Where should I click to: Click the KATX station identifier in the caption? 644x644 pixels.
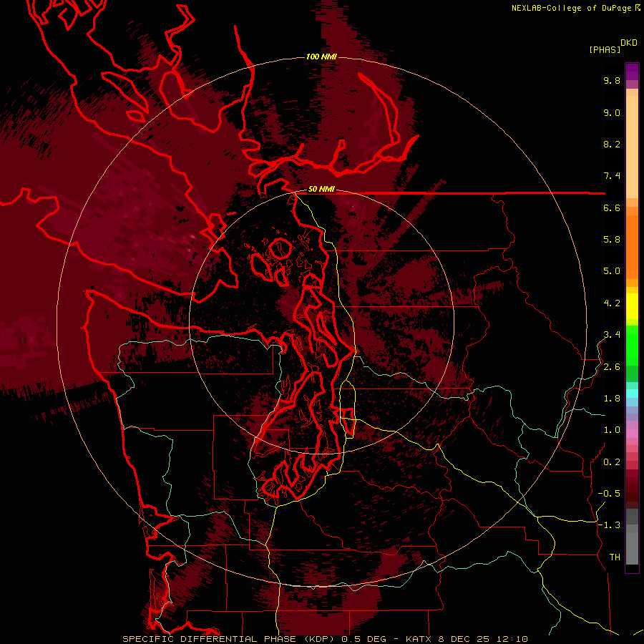pyautogui.click(x=419, y=639)
